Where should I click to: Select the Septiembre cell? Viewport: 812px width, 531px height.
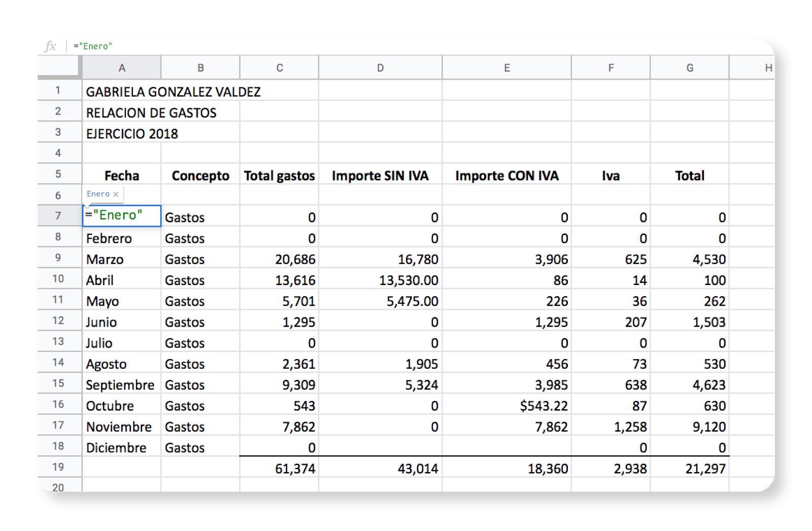122,385
